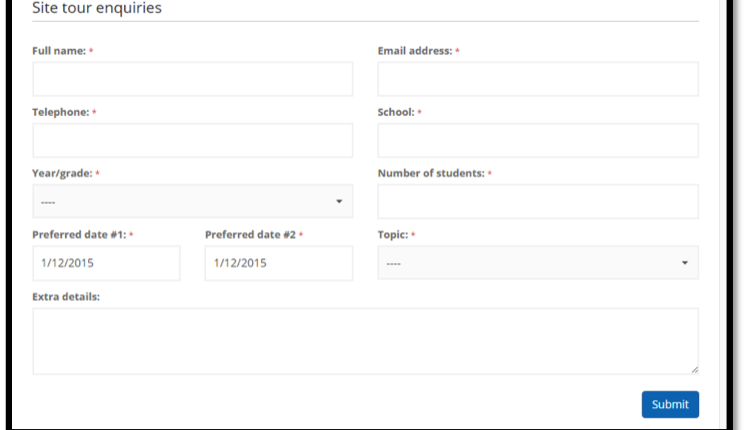Click the Preferred date #2 date box
The width and height of the screenshot is (747, 430).
coord(278,264)
